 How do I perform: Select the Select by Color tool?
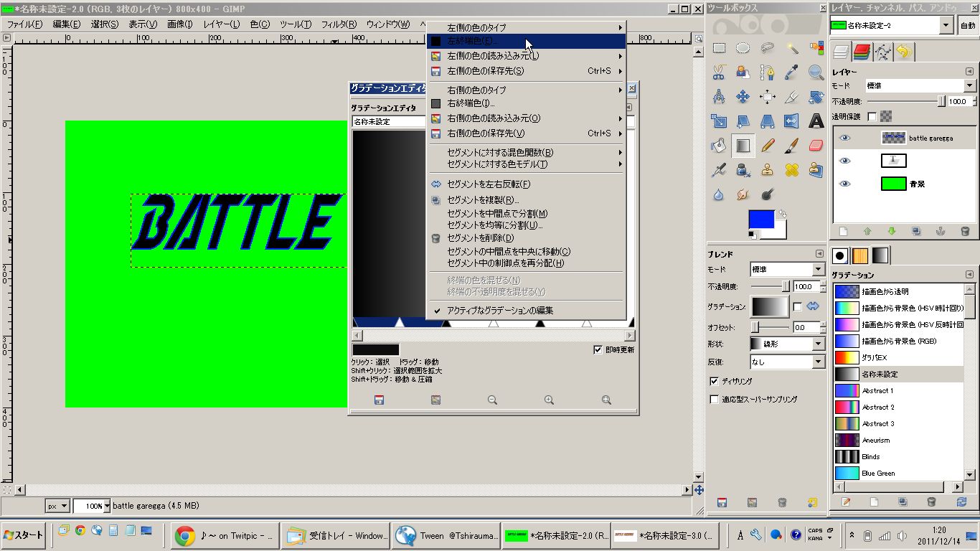click(816, 48)
